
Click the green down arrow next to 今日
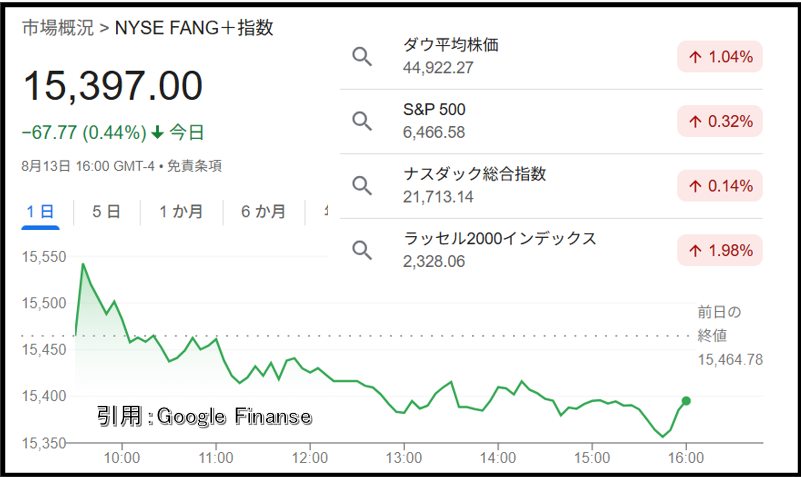pyautogui.click(x=157, y=133)
